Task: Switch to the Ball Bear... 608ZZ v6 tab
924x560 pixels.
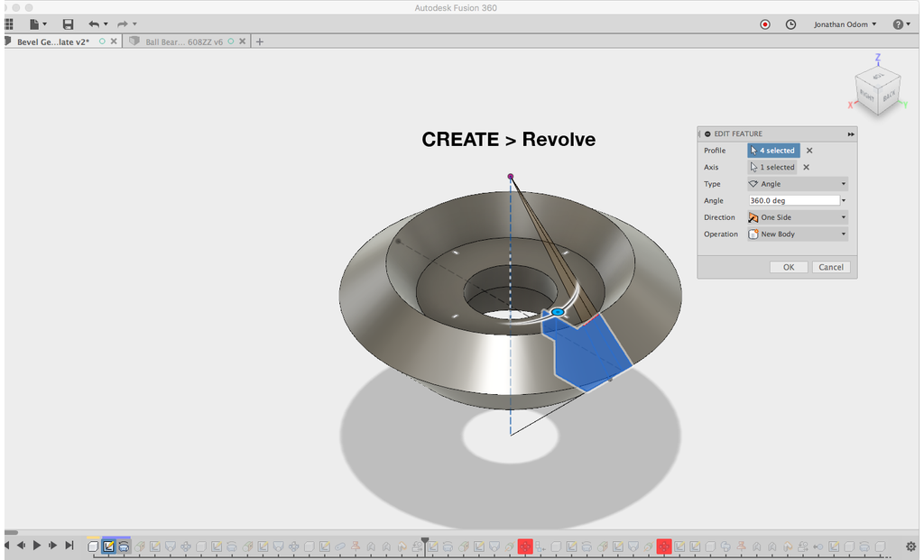Action: (184, 41)
